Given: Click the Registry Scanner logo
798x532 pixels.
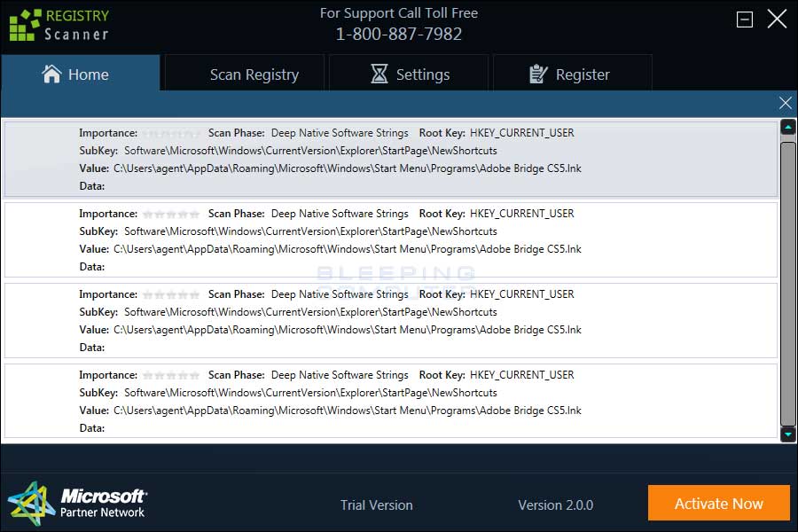Looking at the screenshot, I should (59, 25).
